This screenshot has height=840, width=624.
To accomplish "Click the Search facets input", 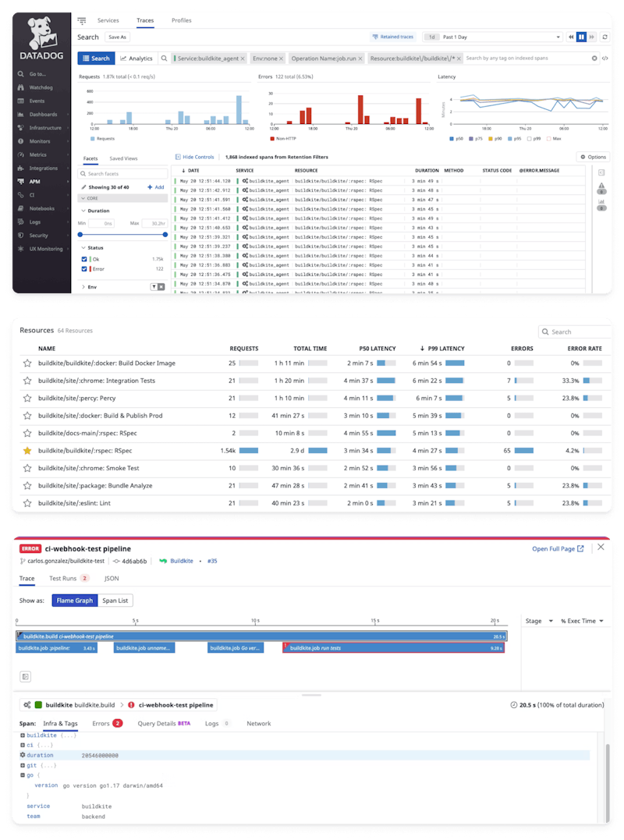I will pos(122,174).
